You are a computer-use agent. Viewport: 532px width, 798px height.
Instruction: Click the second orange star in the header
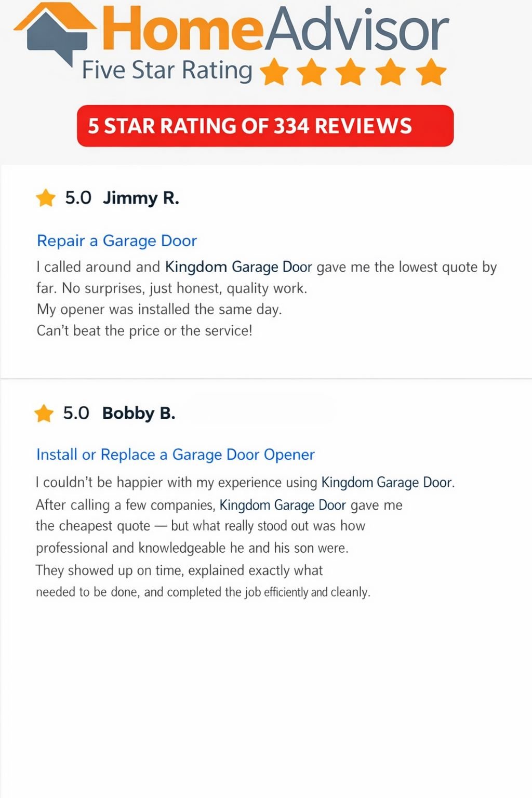pos(313,72)
